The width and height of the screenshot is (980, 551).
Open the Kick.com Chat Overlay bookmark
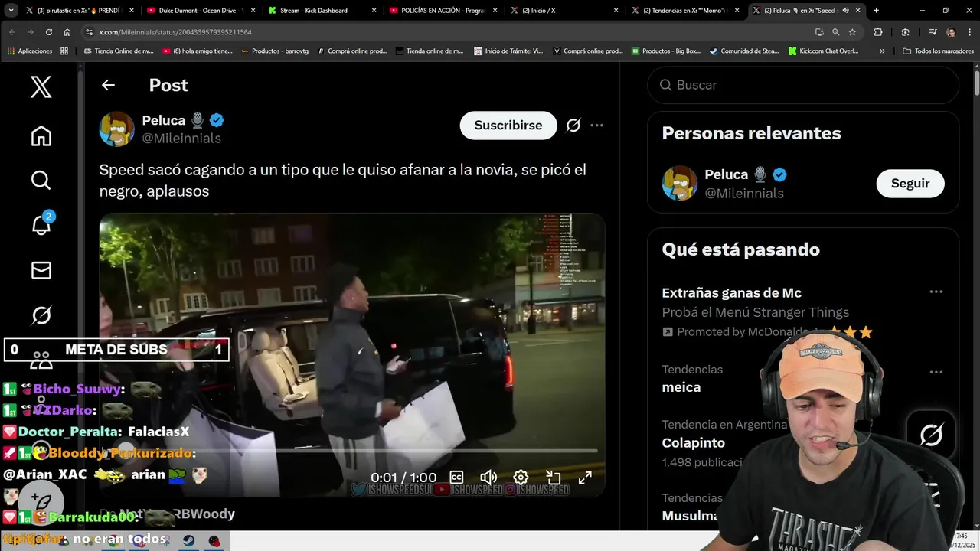(823, 51)
